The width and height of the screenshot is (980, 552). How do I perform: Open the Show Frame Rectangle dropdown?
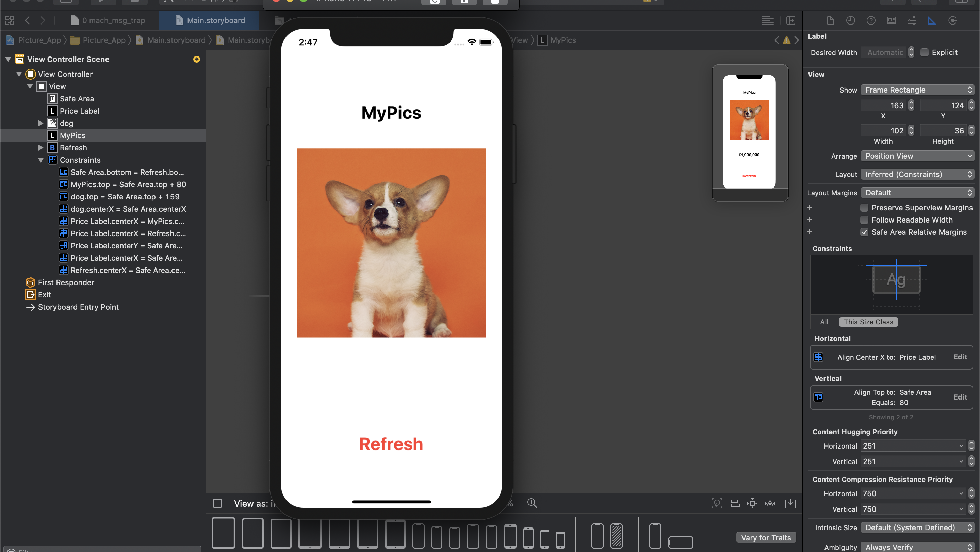pyautogui.click(x=917, y=90)
